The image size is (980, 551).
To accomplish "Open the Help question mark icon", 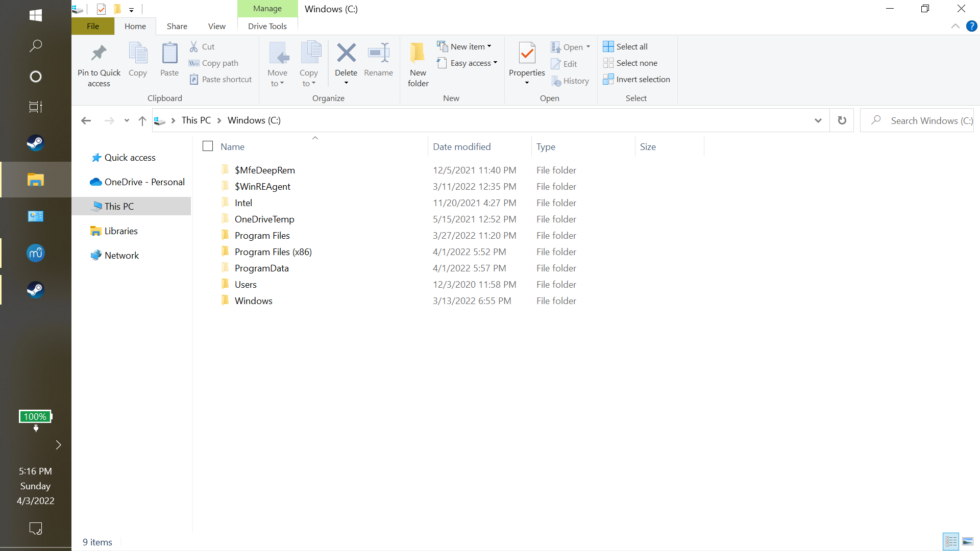I will coord(971,26).
